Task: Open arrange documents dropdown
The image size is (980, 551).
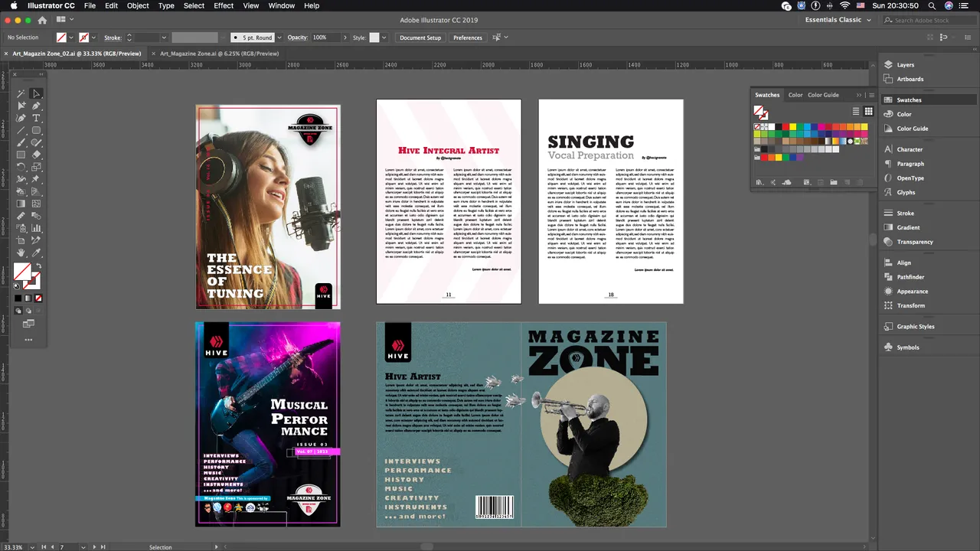Action: click(x=65, y=20)
